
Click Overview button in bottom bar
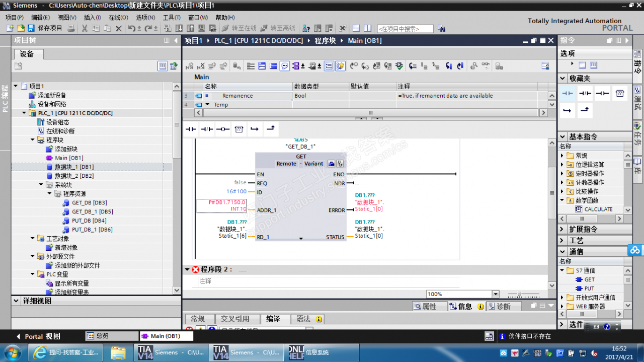pos(111,336)
